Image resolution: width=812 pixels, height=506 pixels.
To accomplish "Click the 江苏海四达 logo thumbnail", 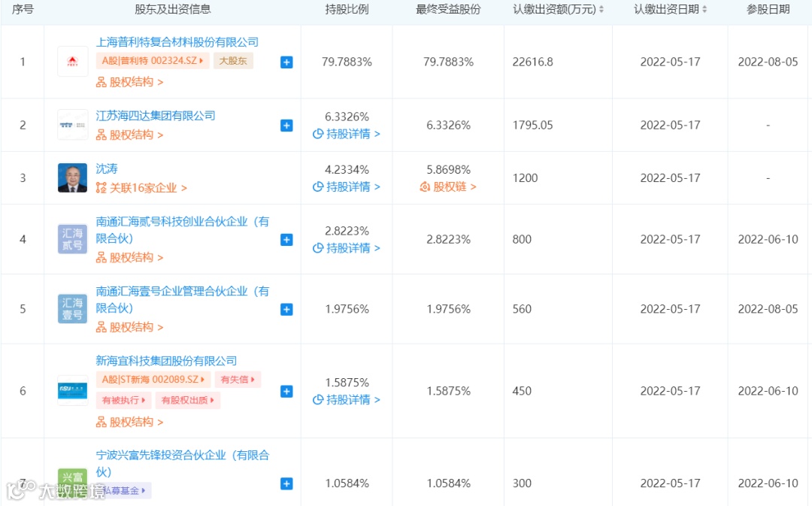I will click(72, 125).
